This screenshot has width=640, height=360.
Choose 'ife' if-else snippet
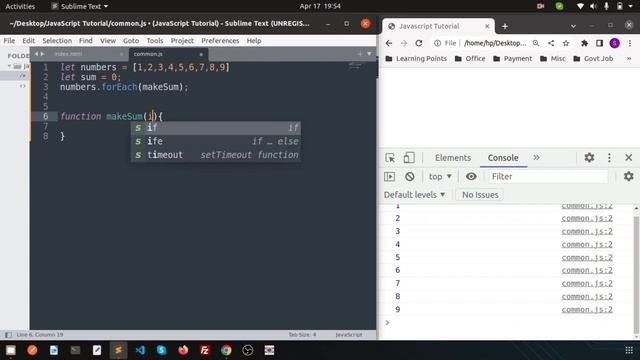pyautogui.click(x=216, y=141)
